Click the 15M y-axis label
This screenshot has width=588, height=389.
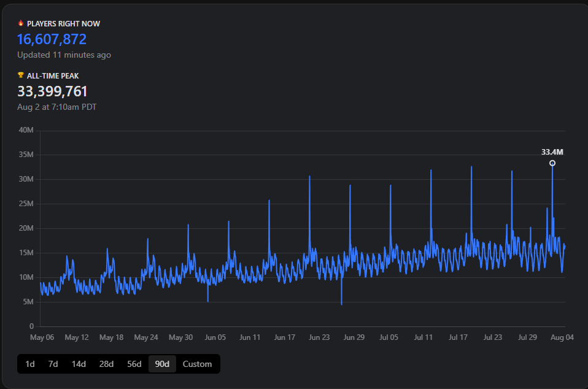(26, 253)
